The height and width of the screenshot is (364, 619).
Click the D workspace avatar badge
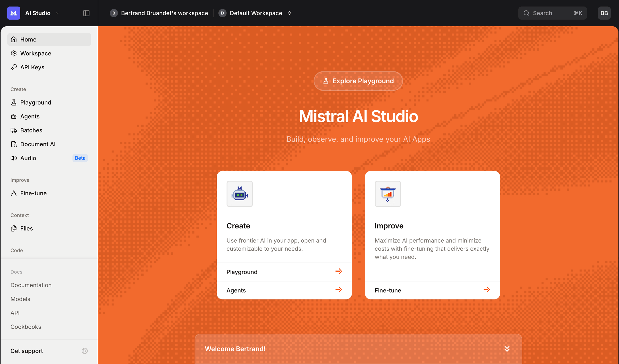[222, 13]
